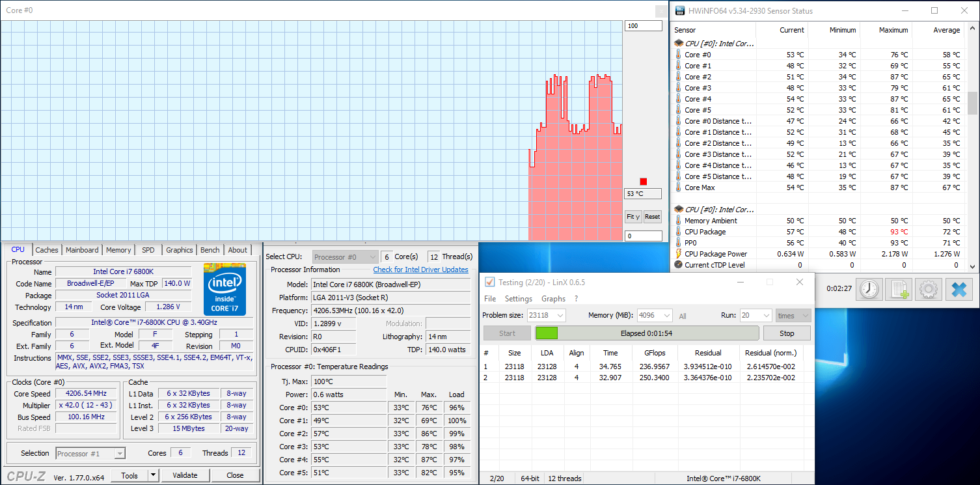Open the '?' help menu in LinX

coord(576,299)
